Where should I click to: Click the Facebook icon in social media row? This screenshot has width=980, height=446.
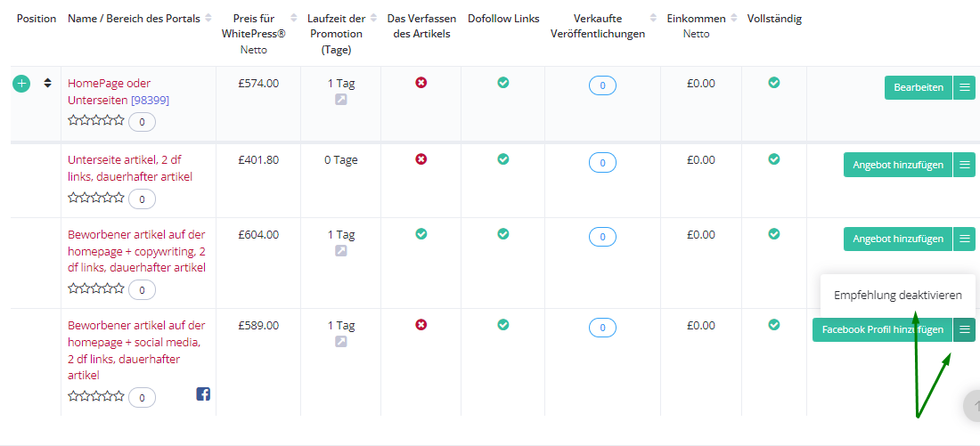tap(203, 393)
